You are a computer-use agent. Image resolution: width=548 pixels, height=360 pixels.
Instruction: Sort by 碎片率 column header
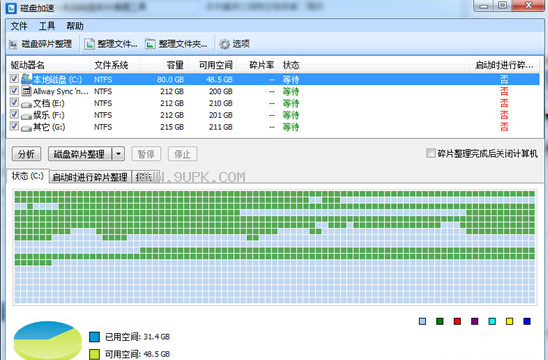tap(258, 65)
